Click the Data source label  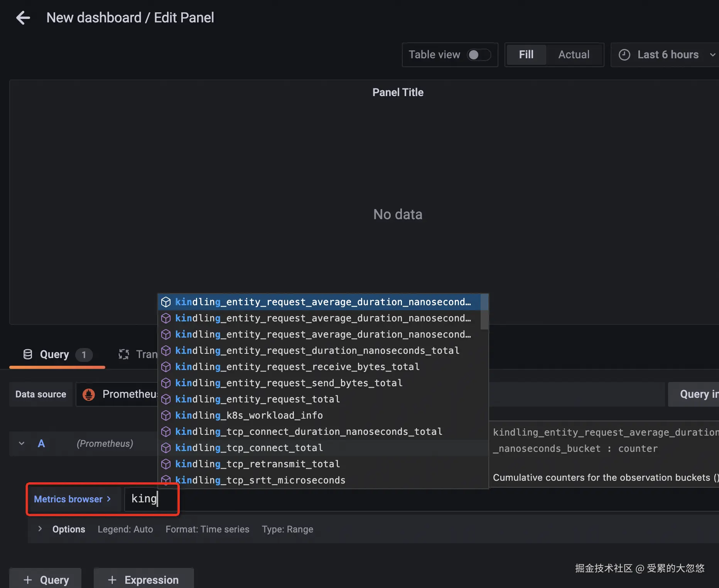(x=41, y=394)
